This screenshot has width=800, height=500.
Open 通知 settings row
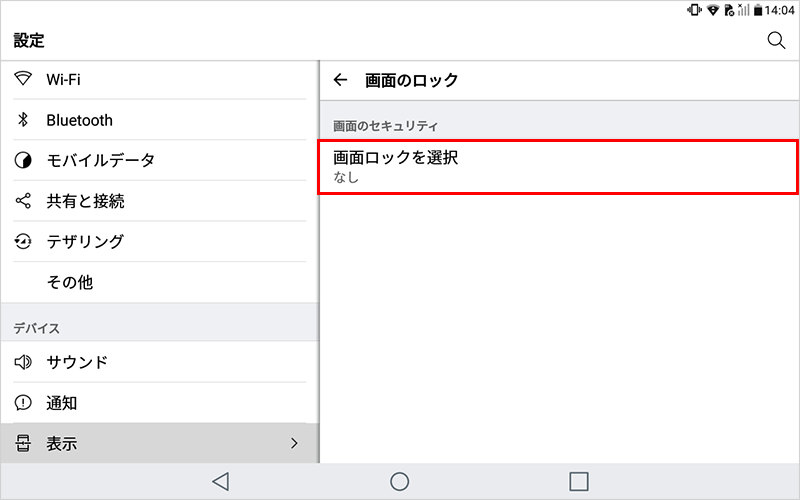coord(160,403)
